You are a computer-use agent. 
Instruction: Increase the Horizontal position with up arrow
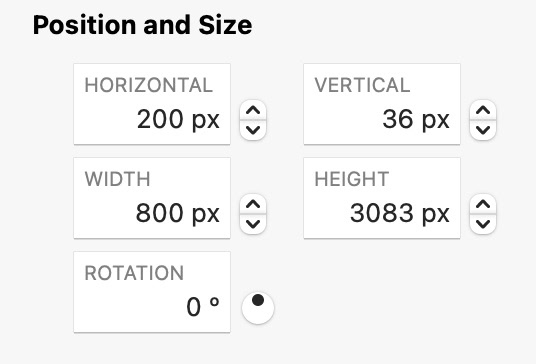pos(253,110)
